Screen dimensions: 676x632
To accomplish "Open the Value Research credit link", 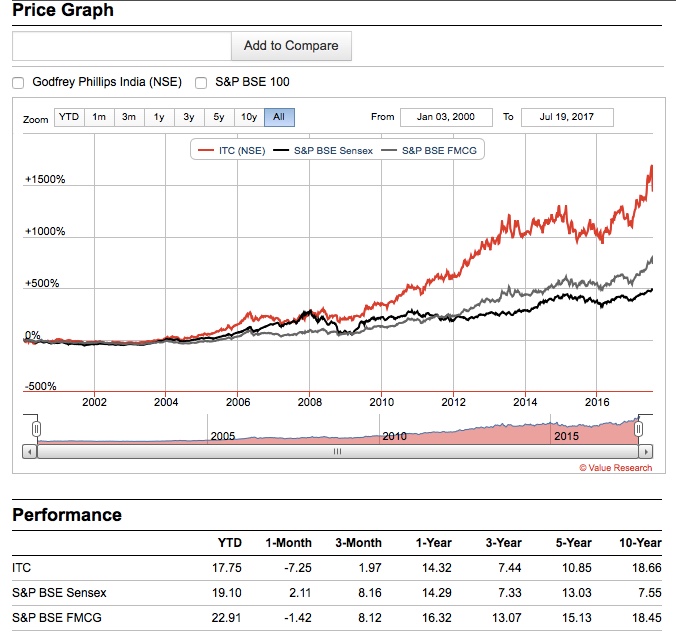I will 615,467.
